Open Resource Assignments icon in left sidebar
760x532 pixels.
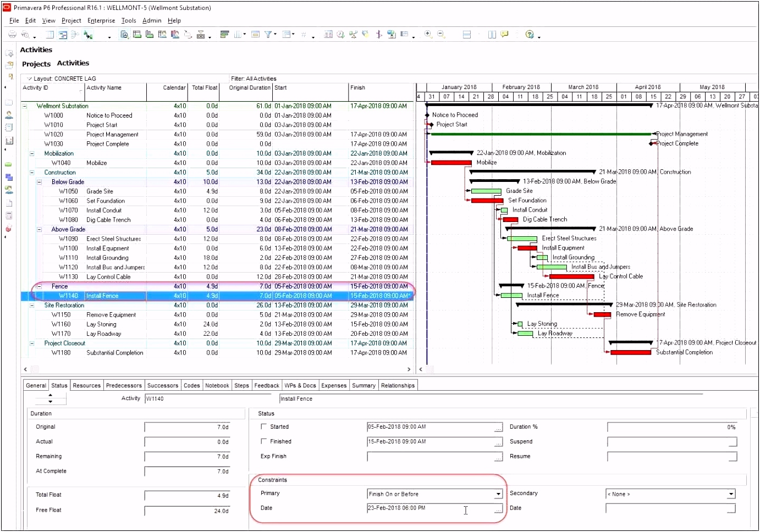click(9, 190)
